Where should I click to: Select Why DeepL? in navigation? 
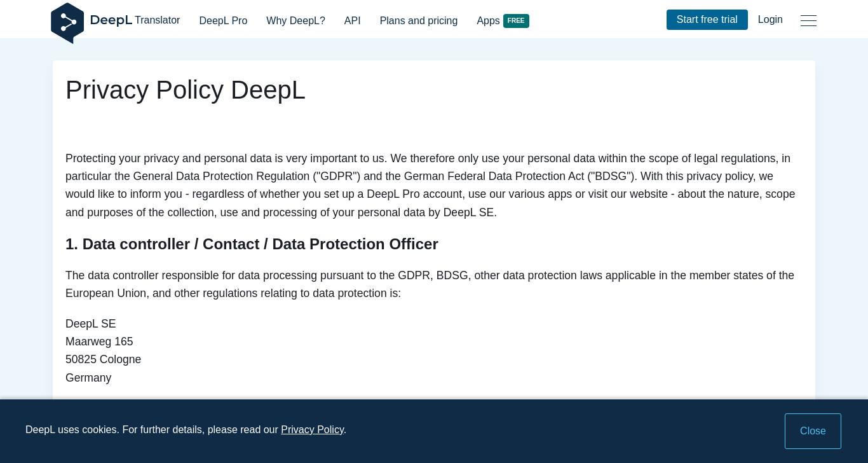point(295,21)
